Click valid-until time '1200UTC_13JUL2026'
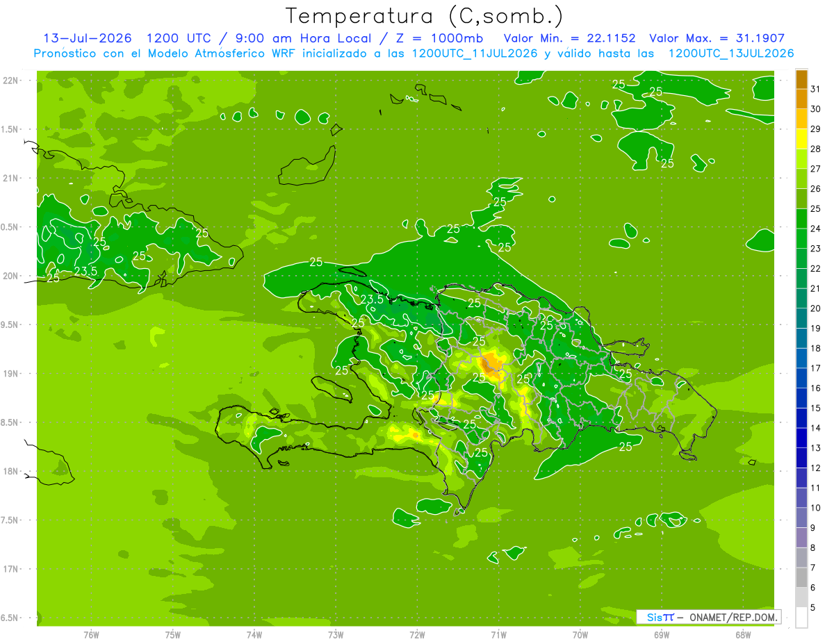834x644 pixels. [731, 53]
